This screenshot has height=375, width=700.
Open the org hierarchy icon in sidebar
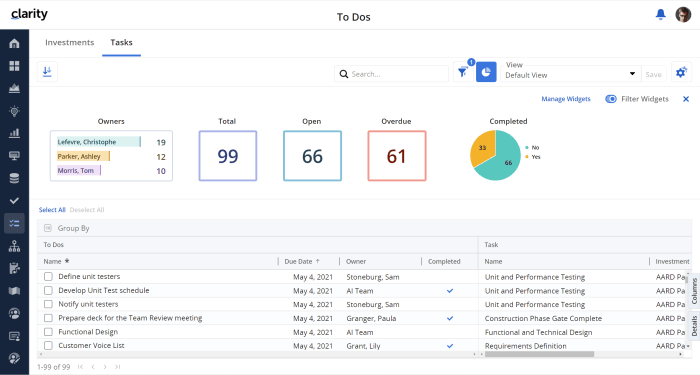pyautogui.click(x=14, y=246)
